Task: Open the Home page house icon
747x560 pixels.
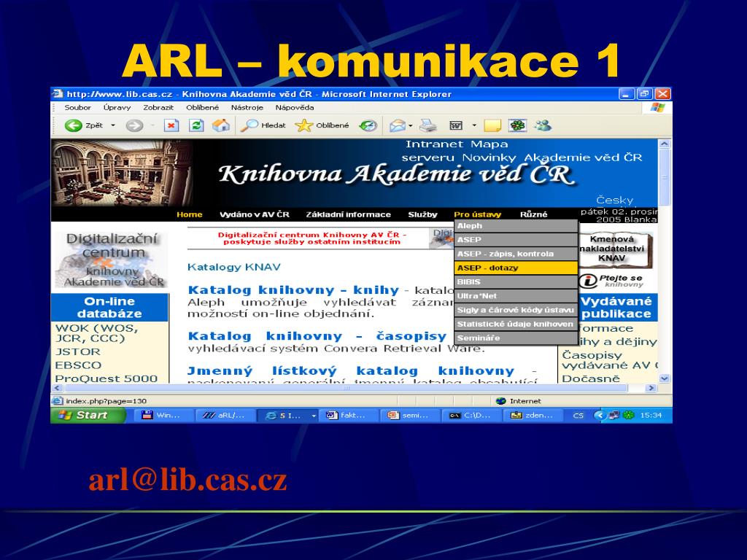Action: [x=221, y=125]
